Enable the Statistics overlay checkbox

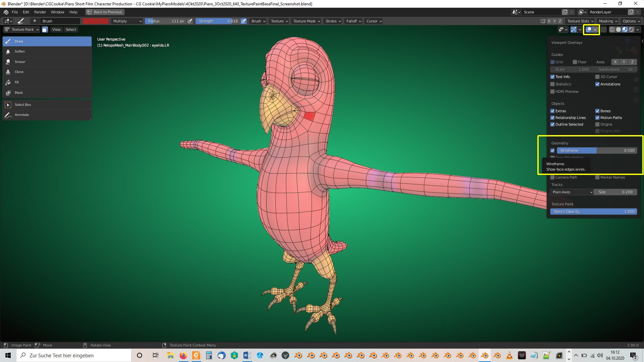click(552, 84)
